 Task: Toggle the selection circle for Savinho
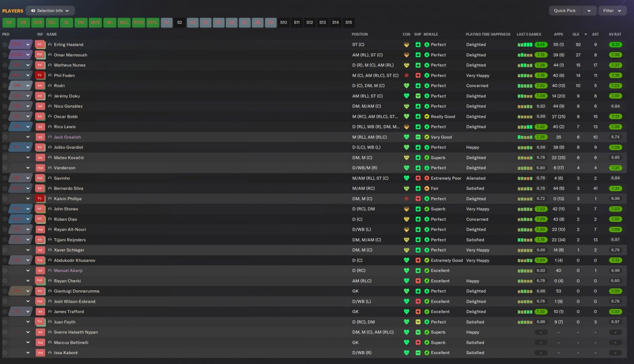[5, 178]
